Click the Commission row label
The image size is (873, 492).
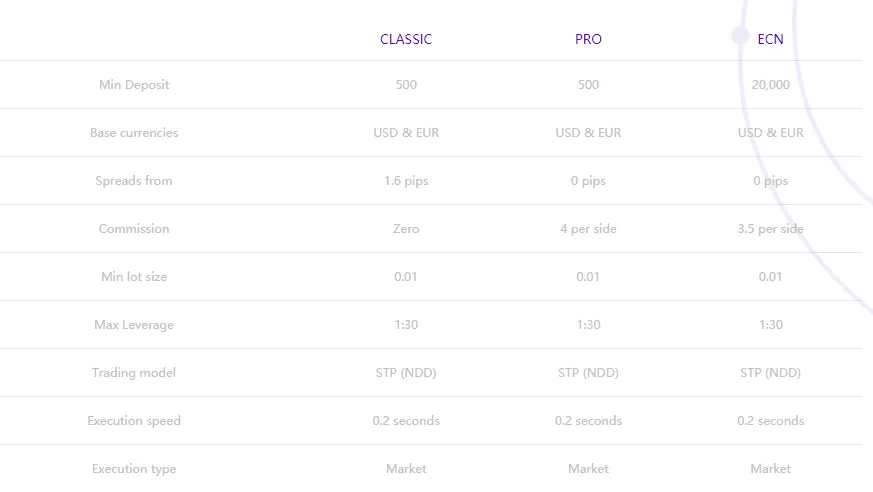[x=134, y=229]
